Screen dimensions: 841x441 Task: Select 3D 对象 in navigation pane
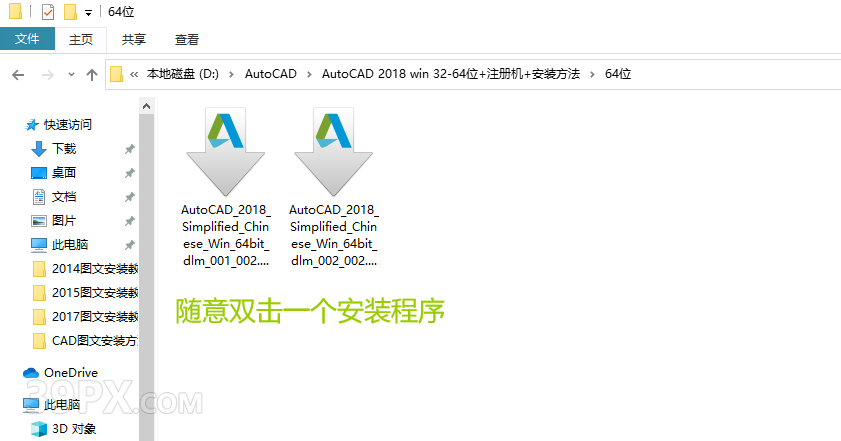click(74, 429)
